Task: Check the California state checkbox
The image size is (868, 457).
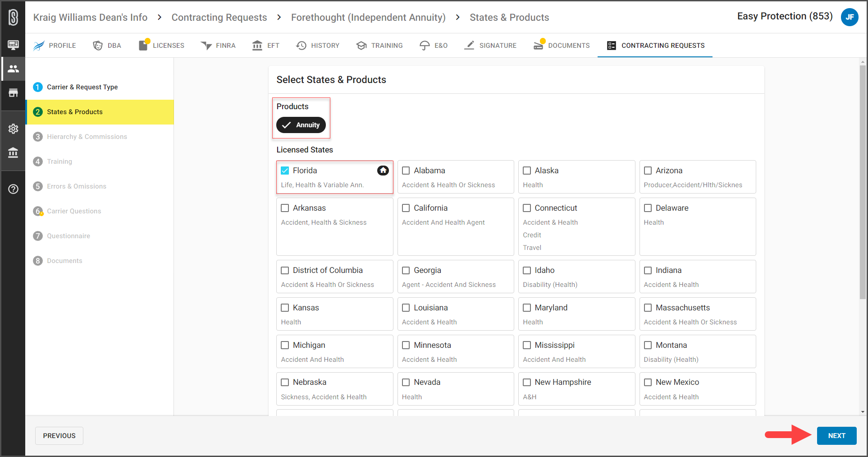Action: click(x=406, y=208)
